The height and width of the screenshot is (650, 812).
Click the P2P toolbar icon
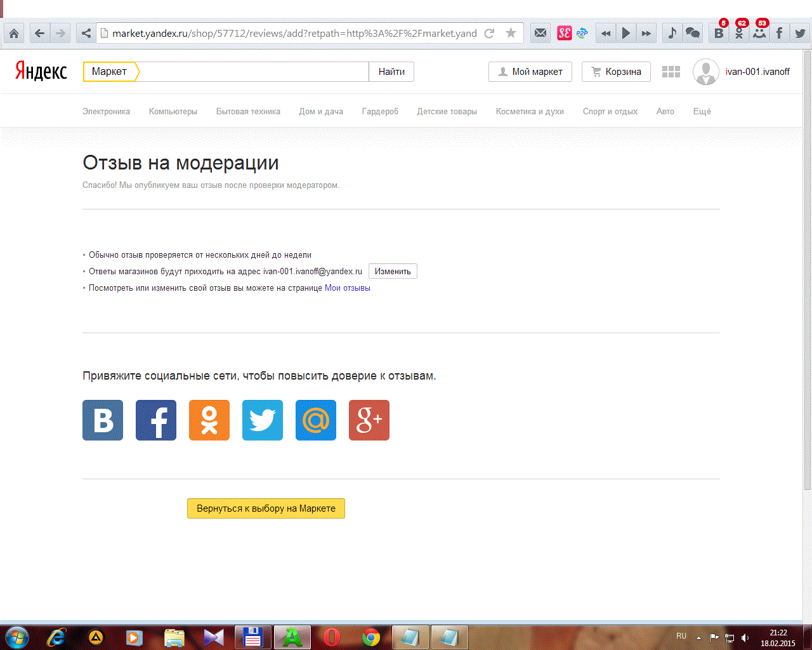(x=582, y=33)
